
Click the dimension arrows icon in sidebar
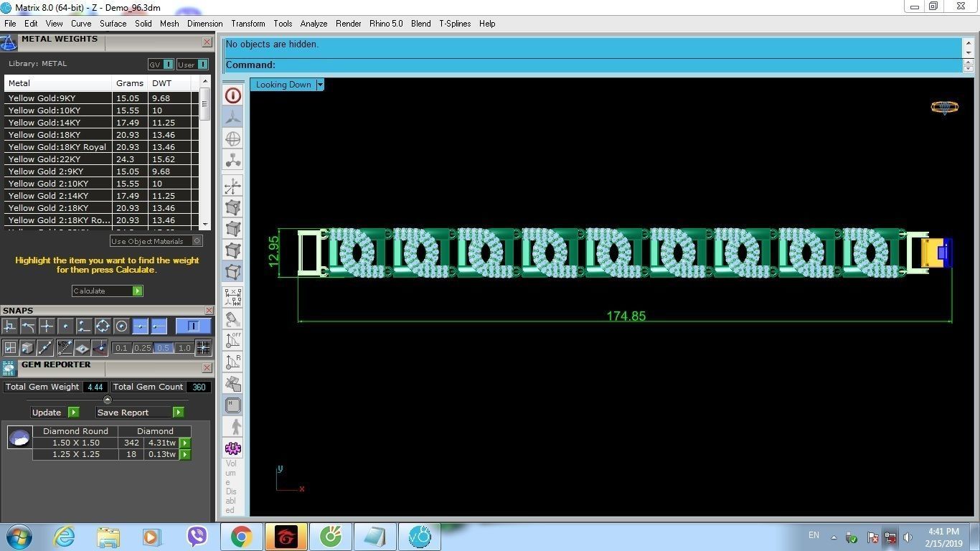(233, 296)
